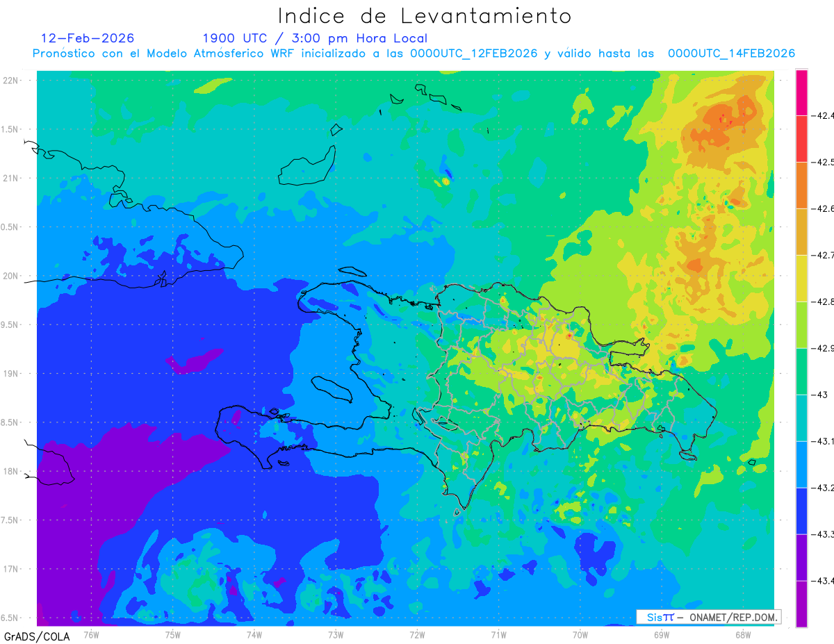Click the color bar value '-43.4'
The height and width of the screenshot is (644, 834).
[x=821, y=581]
